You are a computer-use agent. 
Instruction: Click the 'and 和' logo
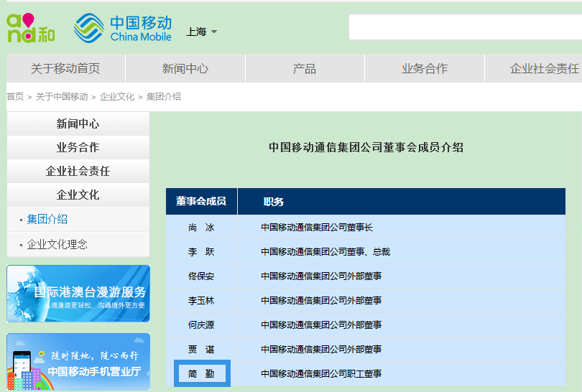(x=31, y=28)
